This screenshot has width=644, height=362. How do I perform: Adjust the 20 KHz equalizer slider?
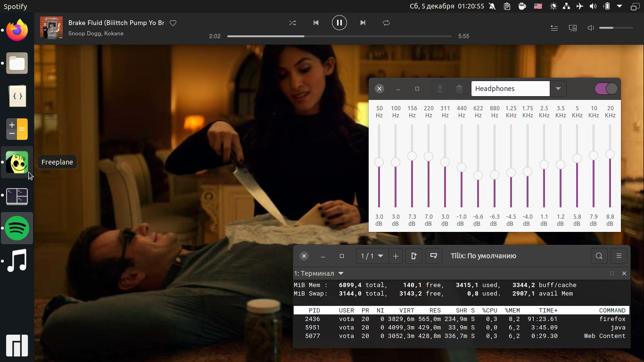click(x=610, y=154)
